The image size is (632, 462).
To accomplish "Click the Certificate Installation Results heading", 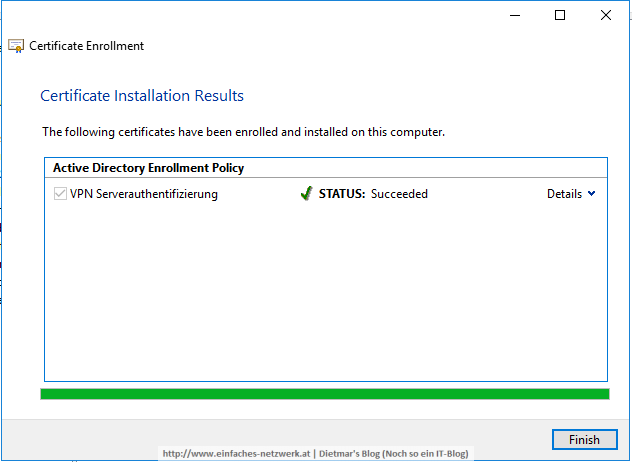I will (x=142, y=96).
